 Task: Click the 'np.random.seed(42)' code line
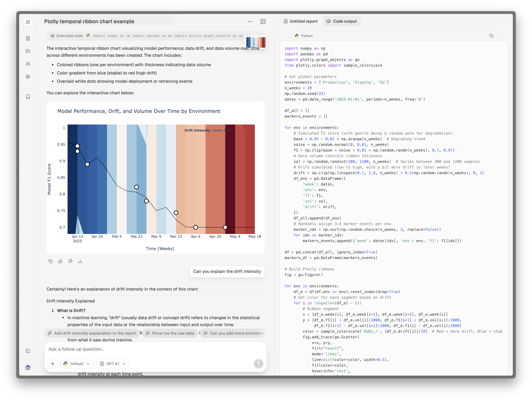tap(305, 94)
